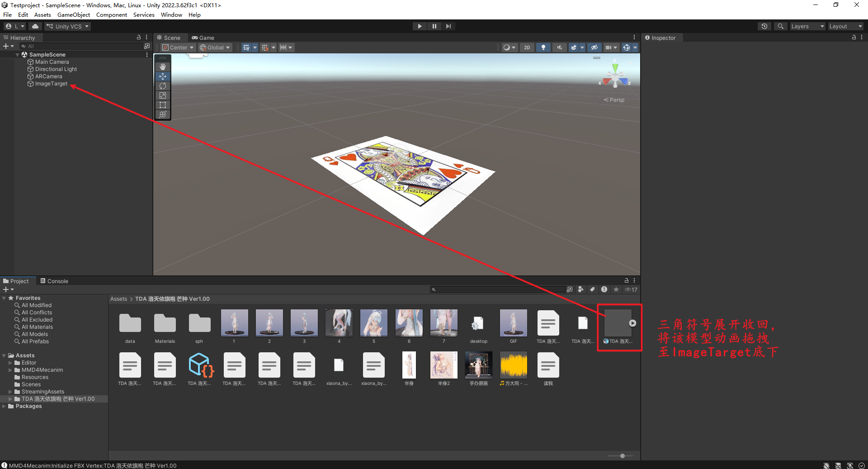Click the Project search field
Viewport: 868px width, 469px height.
click(x=497, y=289)
